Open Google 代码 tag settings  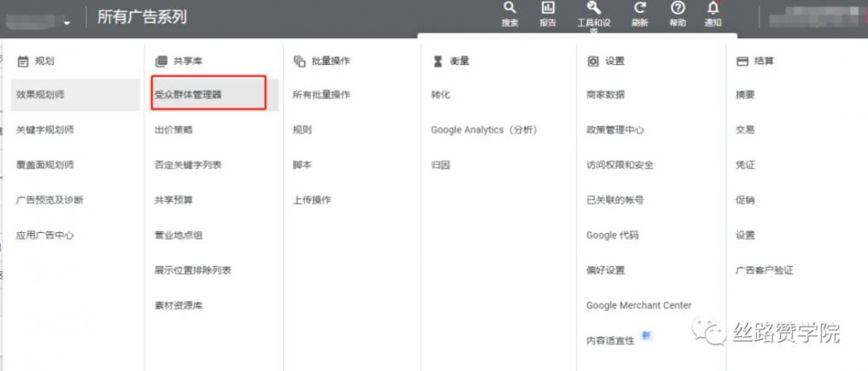pos(612,235)
